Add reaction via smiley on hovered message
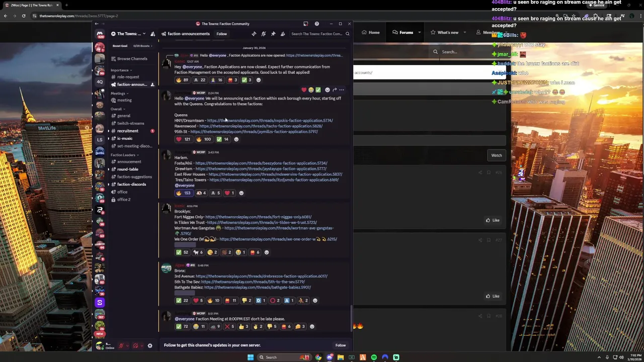The image size is (644, 362). [328, 90]
